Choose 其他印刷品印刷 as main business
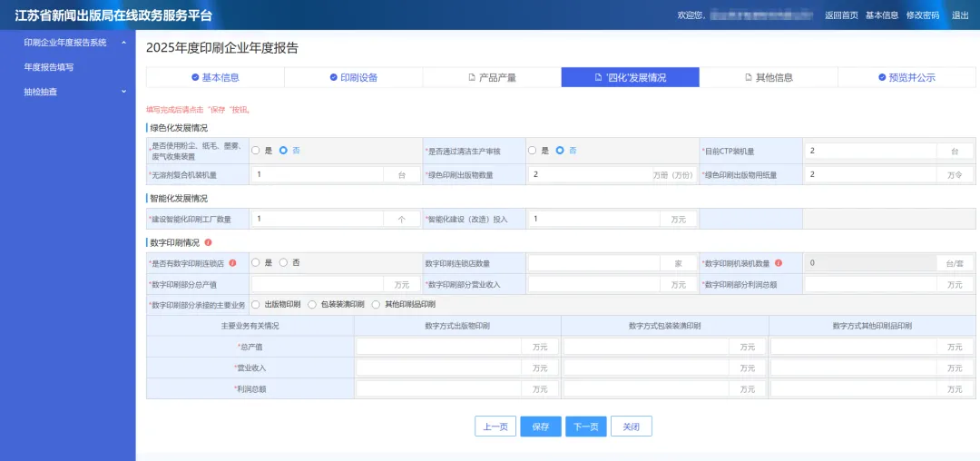980x461 pixels. click(x=376, y=304)
